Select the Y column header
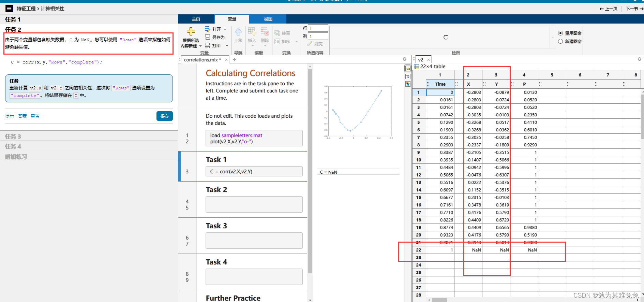This screenshot has width=644, height=302. 496,84
